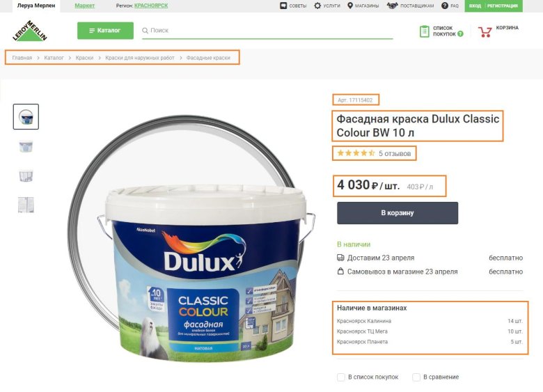543x392 pixels.
Task: Go to 'Фасадные краски' breadcrumb
Action: pos(208,58)
